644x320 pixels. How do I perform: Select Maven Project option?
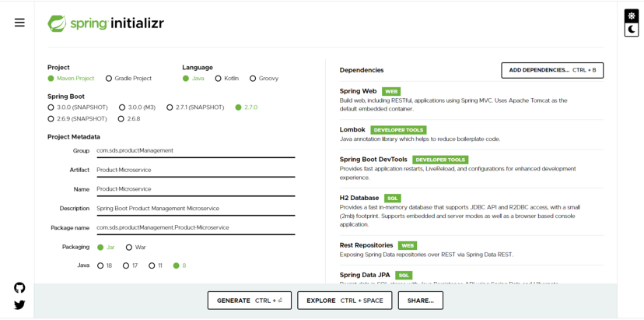point(71,78)
